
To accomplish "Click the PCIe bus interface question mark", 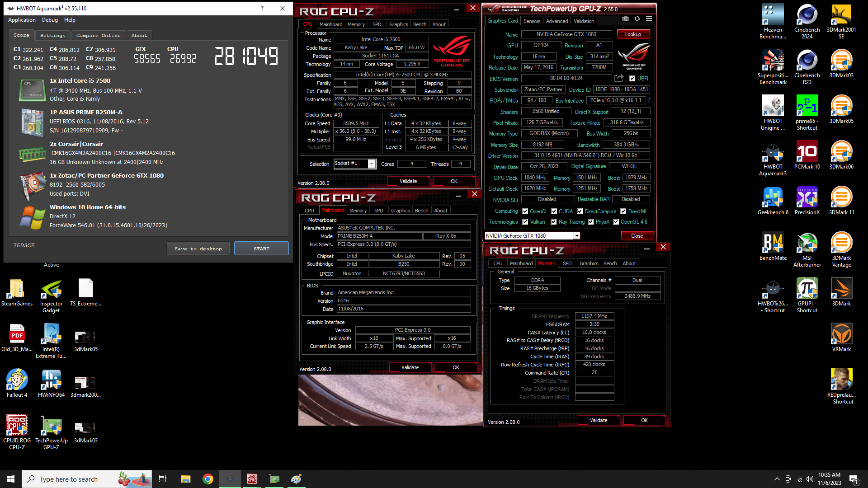I will point(649,100).
